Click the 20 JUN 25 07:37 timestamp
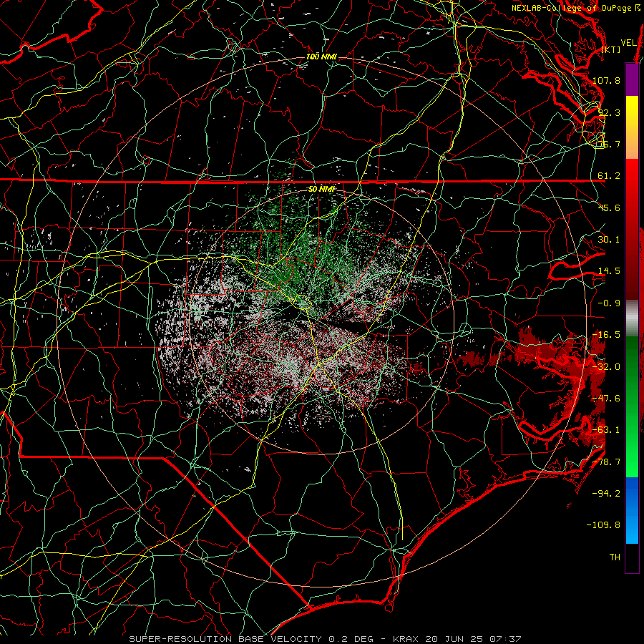Viewport: 644px width, 644px height. 474,639
